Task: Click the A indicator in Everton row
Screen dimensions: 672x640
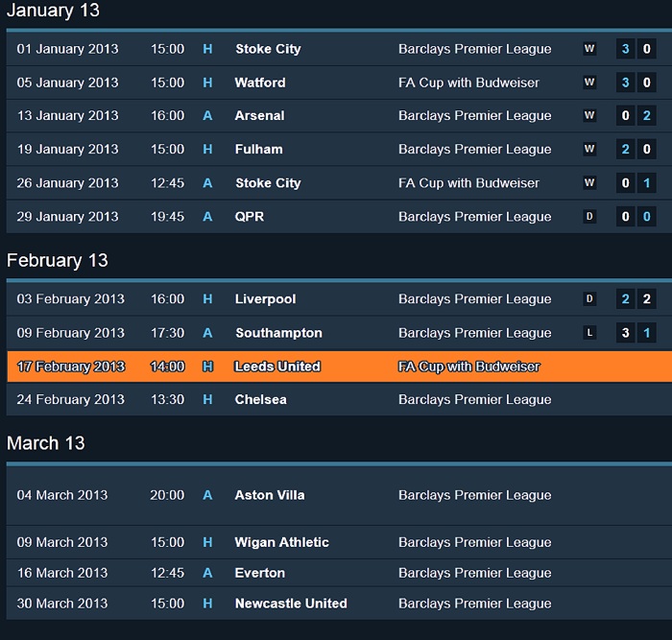Action: [207, 573]
